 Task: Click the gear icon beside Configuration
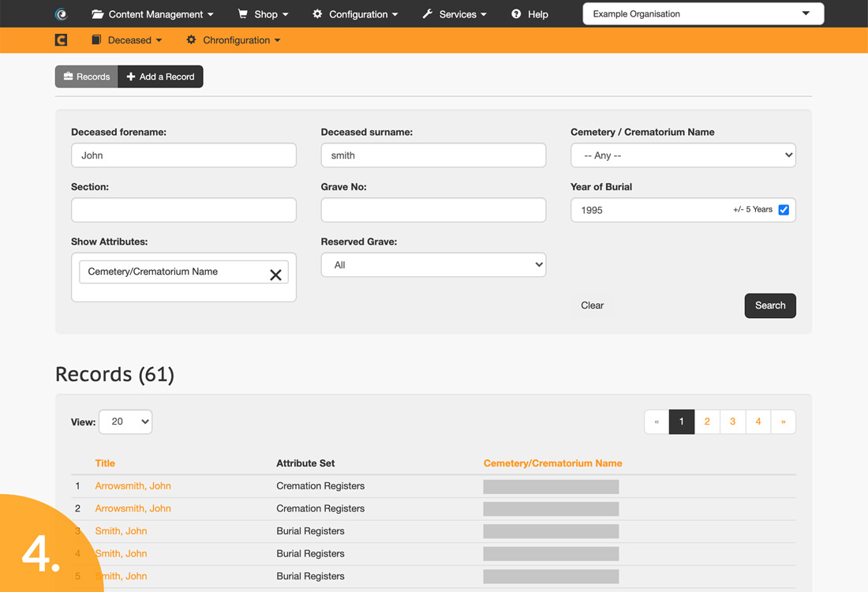(x=317, y=14)
